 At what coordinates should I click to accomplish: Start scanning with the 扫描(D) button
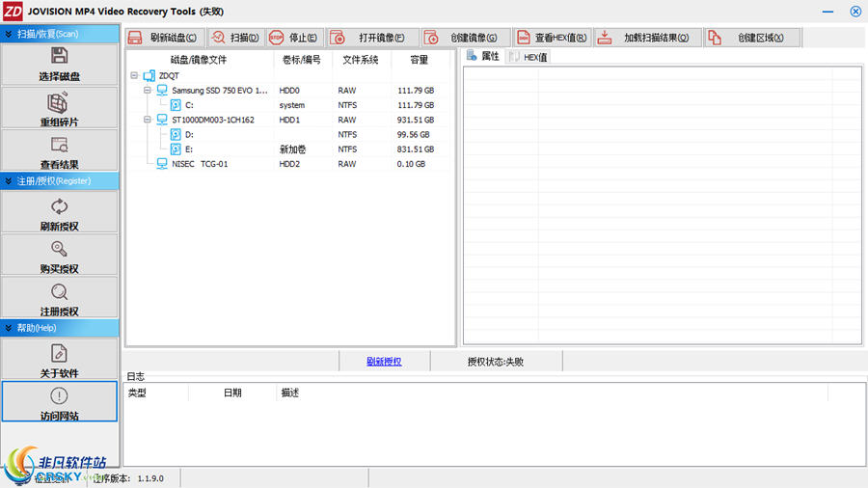point(236,38)
